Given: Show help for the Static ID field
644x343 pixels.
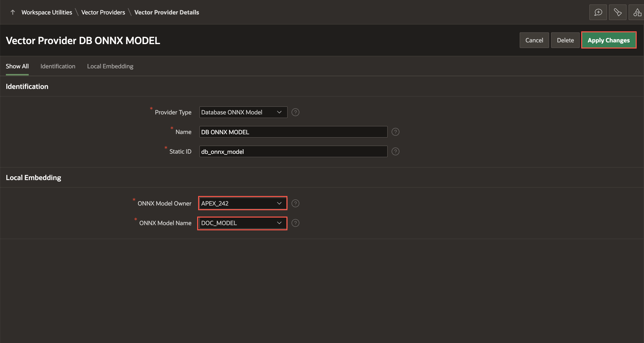Looking at the screenshot, I should pyautogui.click(x=395, y=151).
